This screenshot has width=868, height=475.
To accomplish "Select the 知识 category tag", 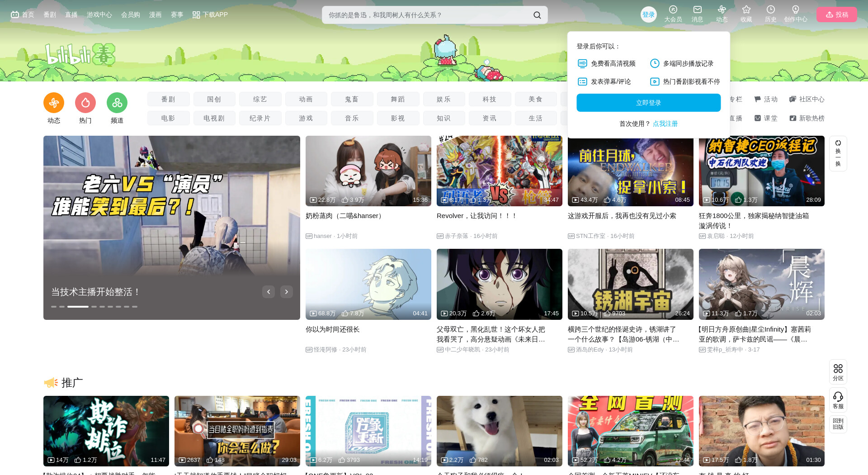I will (444, 118).
